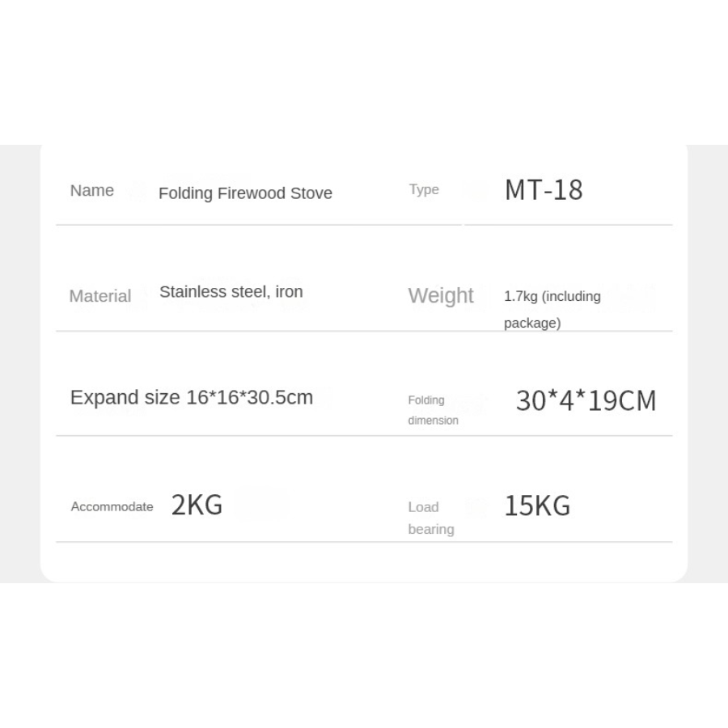
Task: Click the Stainless steel text
Action: [214, 292]
